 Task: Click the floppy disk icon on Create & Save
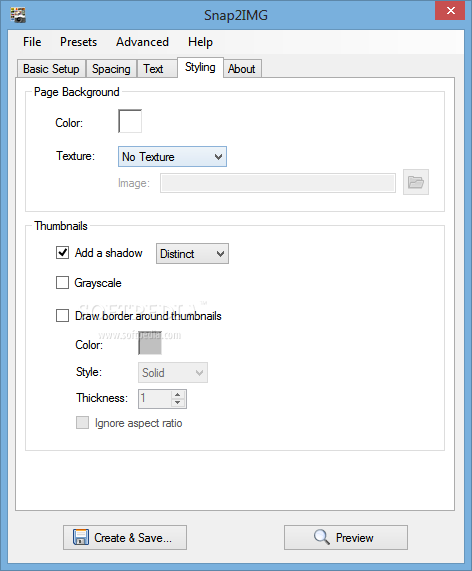(x=81, y=537)
